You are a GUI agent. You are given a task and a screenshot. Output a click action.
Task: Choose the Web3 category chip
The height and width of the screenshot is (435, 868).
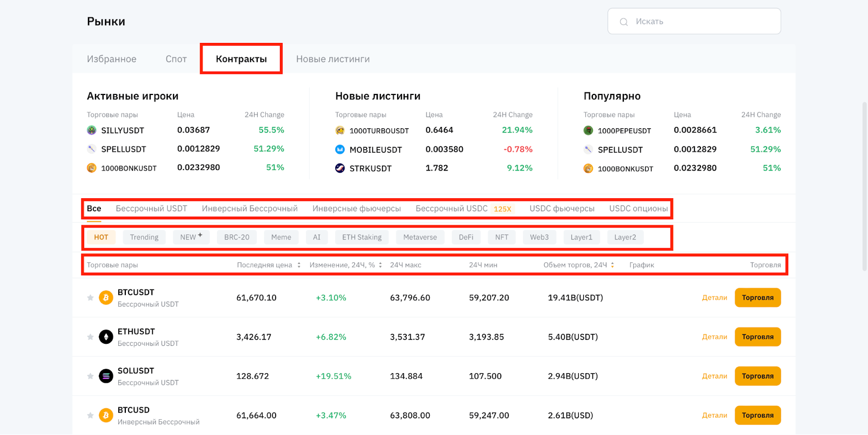(x=539, y=237)
